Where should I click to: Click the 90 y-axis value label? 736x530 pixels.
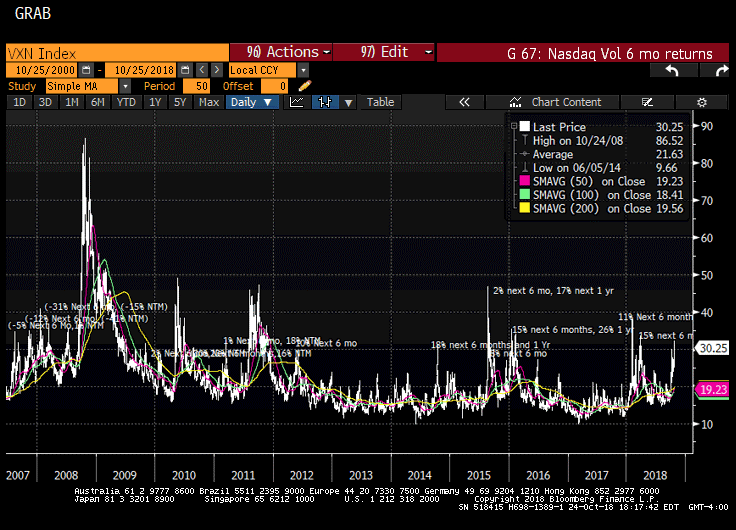click(706, 126)
